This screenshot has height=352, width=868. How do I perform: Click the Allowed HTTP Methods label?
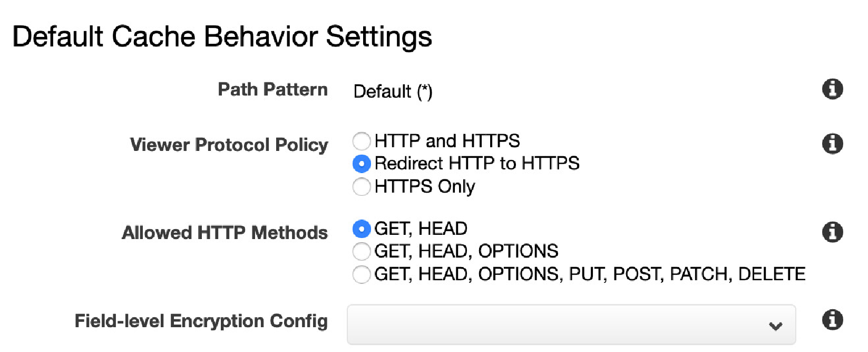[225, 233]
